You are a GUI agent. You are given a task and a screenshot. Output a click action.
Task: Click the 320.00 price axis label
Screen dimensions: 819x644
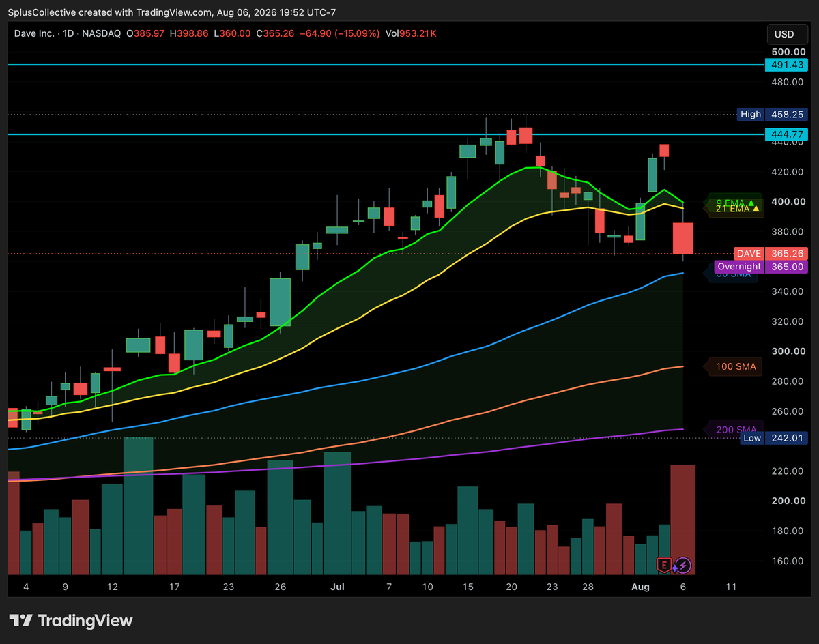[x=788, y=321]
